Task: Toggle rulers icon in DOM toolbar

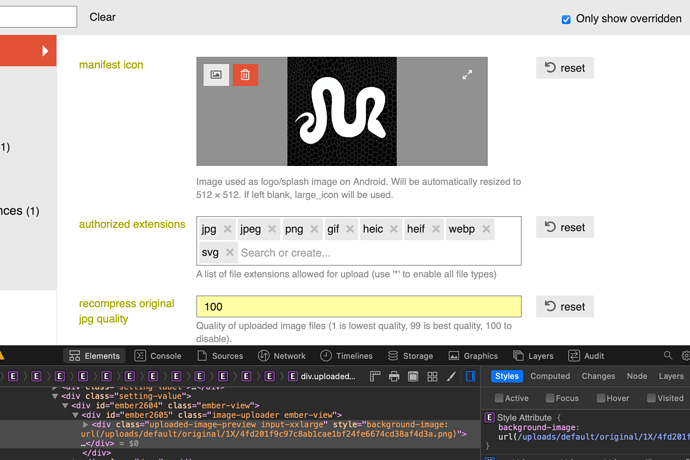Action: [375, 376]
